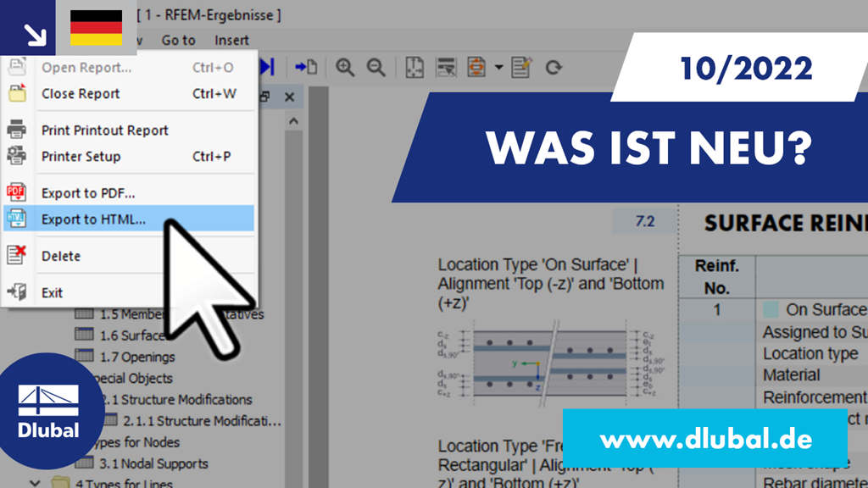
Task: Open the Insert menu
Action: click(x=231, y=41)
